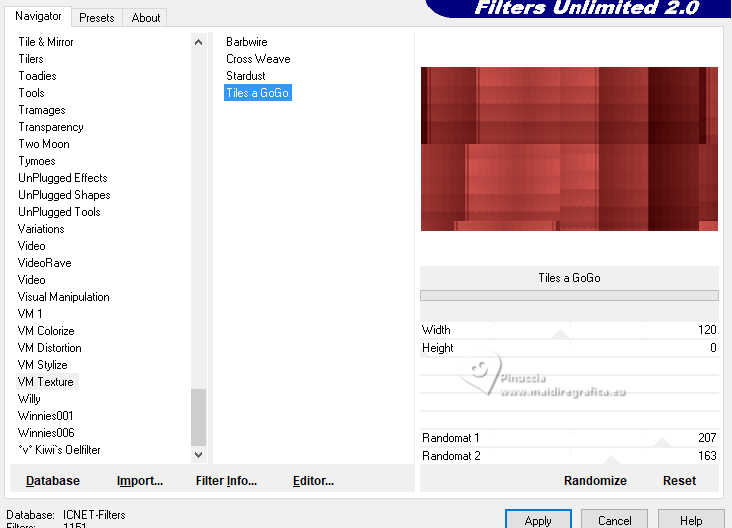Open the Help button
The height and width of the screenshot is (528, 732).
(x=691, y=519)
